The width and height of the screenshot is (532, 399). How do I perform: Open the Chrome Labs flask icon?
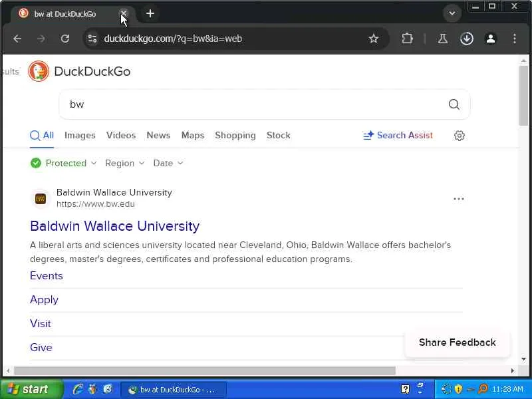pos(442,39)
